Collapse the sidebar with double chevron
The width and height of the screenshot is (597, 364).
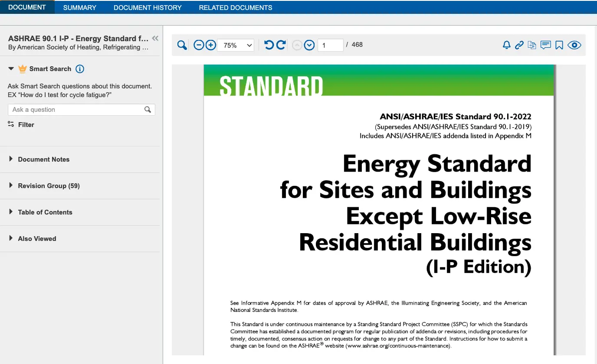coord(155,39)
